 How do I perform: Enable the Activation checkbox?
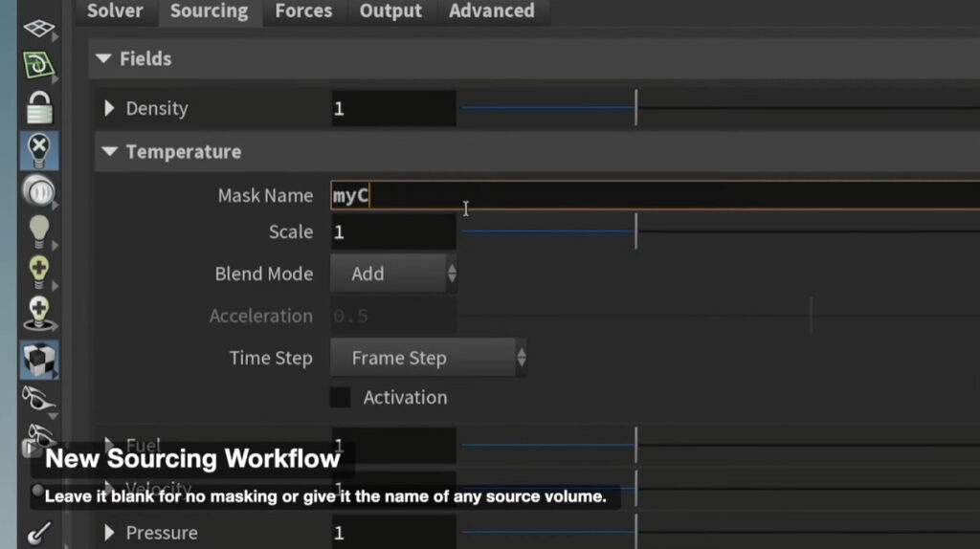[341, 398]
